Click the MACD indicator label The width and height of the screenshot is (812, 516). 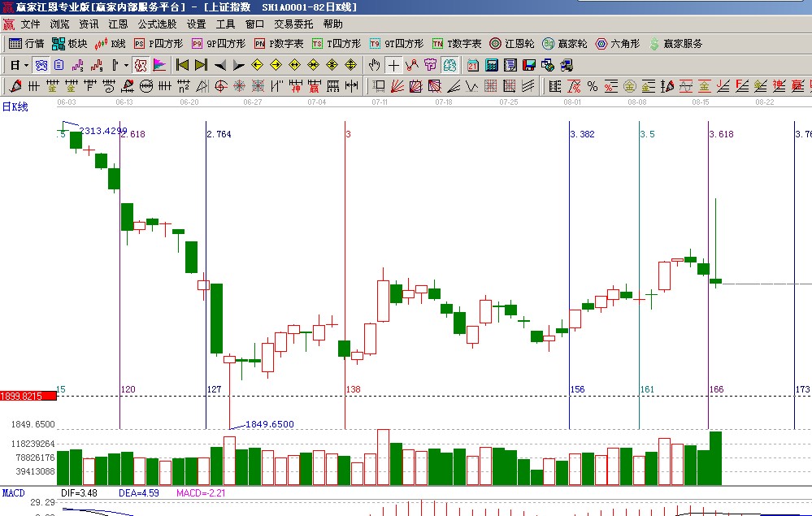click(14, 492)
